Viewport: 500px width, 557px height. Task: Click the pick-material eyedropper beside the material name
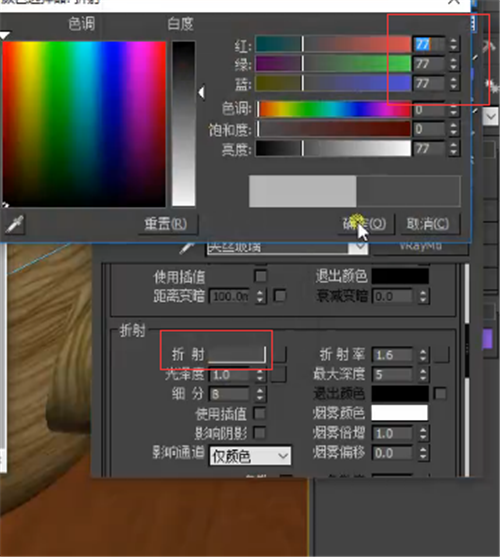[x=186, y=248]
